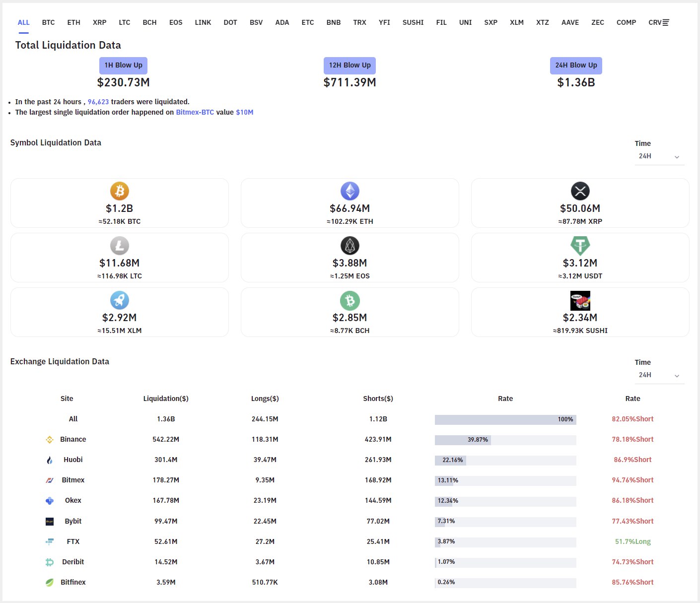The image size is (700, 603).
Task: Click the $11.68M LTC liquidation card
Action: pyautogui.click(x=120, y=258)
